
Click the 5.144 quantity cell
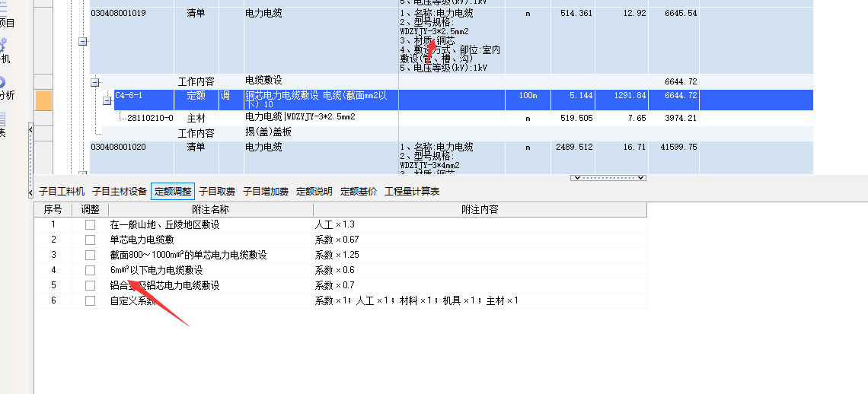coord(573,100)
